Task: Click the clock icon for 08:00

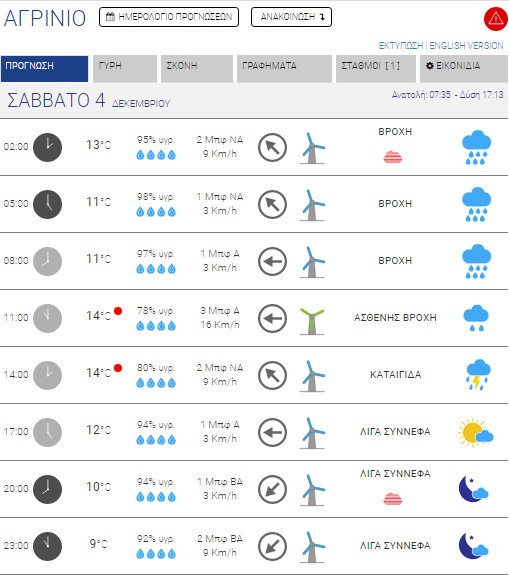Action: point(47,261)
